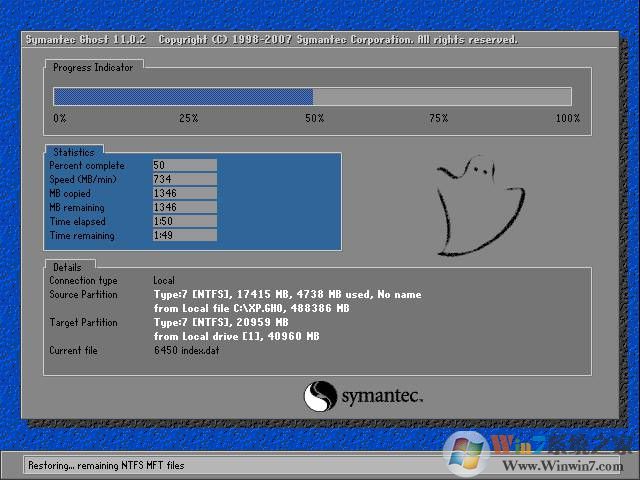Viewport: 640px width, 480px height.
Task: Click the Symantec wordmark text
Action: (x=382, y=397)
